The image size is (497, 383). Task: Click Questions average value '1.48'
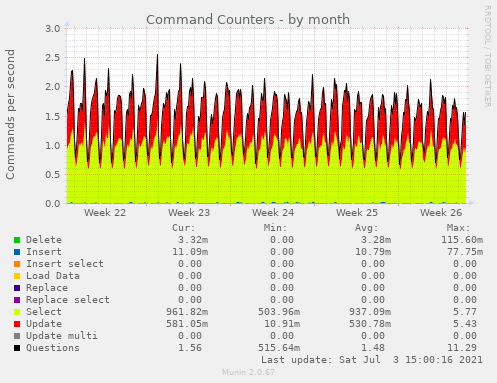click(373, 348)
